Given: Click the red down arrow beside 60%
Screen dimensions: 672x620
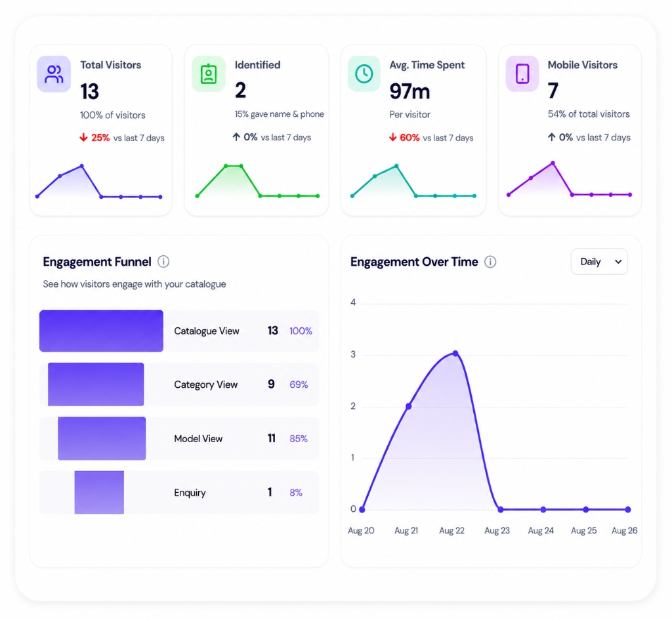Looking at the screenshot, I should point(392,138).
